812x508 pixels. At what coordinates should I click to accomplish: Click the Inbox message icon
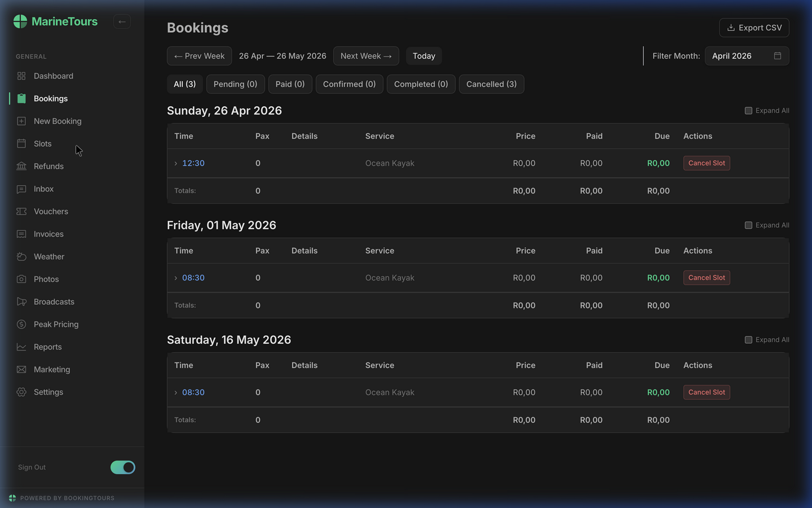click(x=21, y=189)
